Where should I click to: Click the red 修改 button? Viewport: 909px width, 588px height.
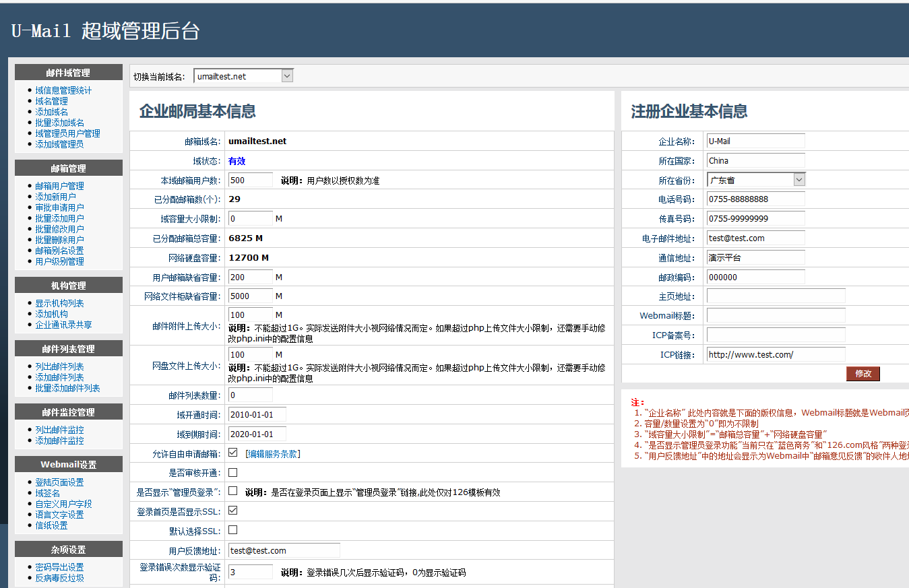point(863,373)
